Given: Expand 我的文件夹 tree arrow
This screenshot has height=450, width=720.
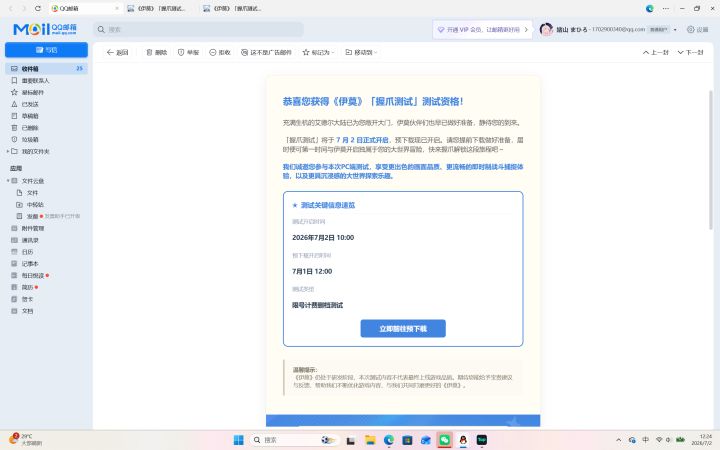Looking at the screenshot, I should click(7, 151).
